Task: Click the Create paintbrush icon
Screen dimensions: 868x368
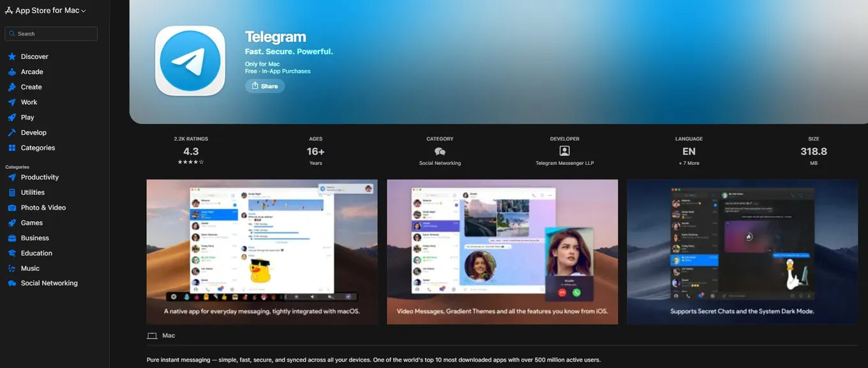Action: tap(11, 87)
